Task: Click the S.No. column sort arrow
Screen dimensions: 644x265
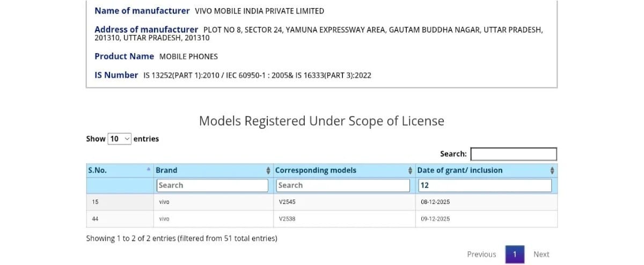Action: tap(149, 170)
